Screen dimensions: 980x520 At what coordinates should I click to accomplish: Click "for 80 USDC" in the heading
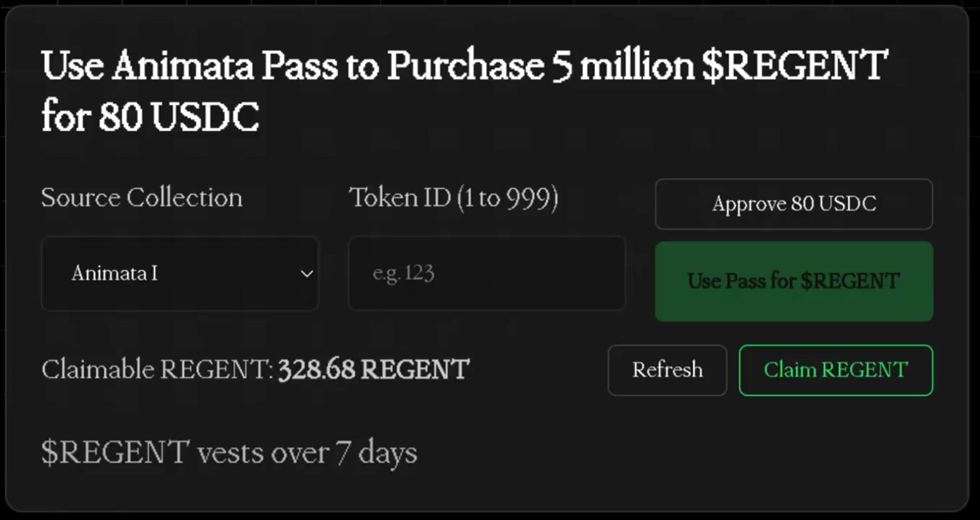pos(151,116)
